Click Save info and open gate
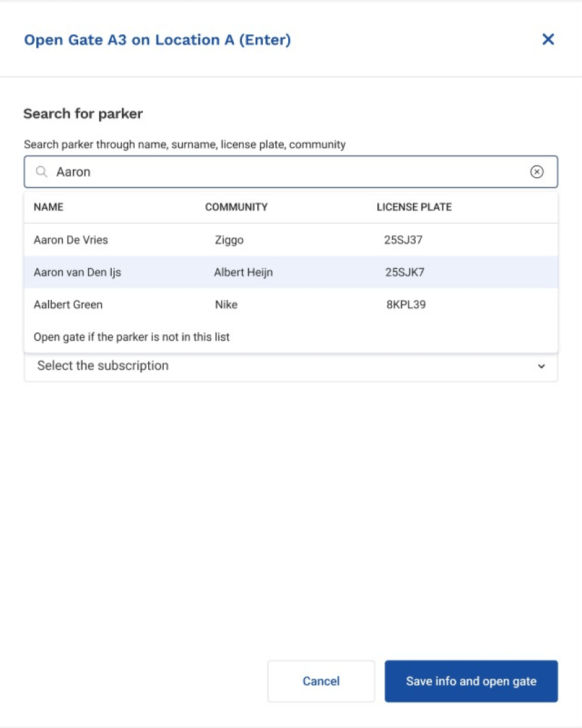The width and height of the screenshot is (582, 728). [471, 681]
